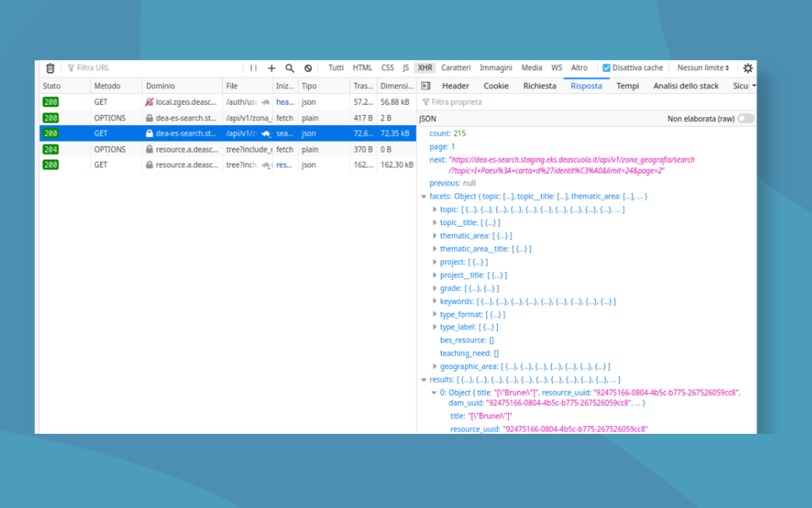Click the insecure lock icon of local.zgeo row
Screen dimensions: 812x508
pos(149,102)
